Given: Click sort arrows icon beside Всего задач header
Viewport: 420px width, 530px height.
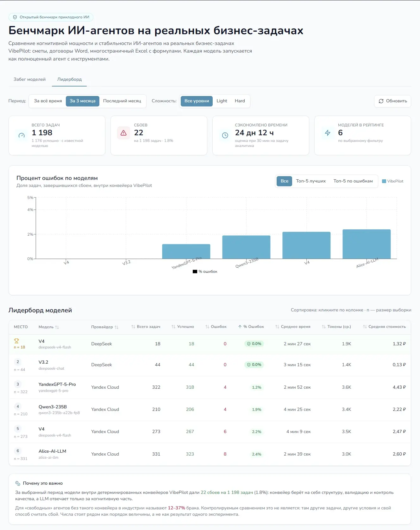Looking at the screenshot, I should (133, 327).
